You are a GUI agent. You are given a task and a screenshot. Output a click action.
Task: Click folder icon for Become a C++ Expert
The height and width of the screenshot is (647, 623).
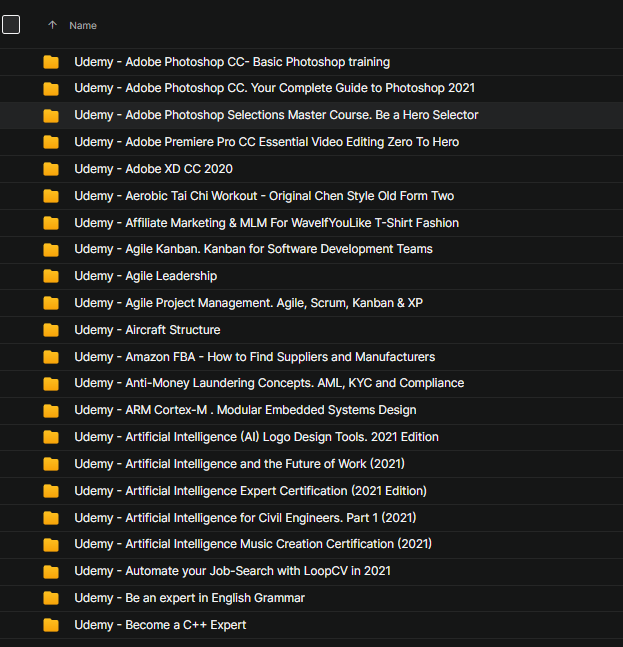51,626
